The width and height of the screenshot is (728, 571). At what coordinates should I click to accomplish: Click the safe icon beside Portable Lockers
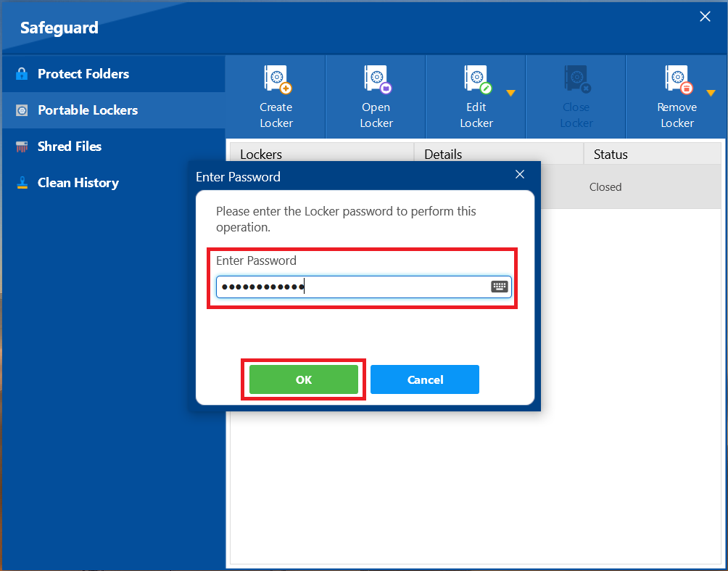click(21, 110)
